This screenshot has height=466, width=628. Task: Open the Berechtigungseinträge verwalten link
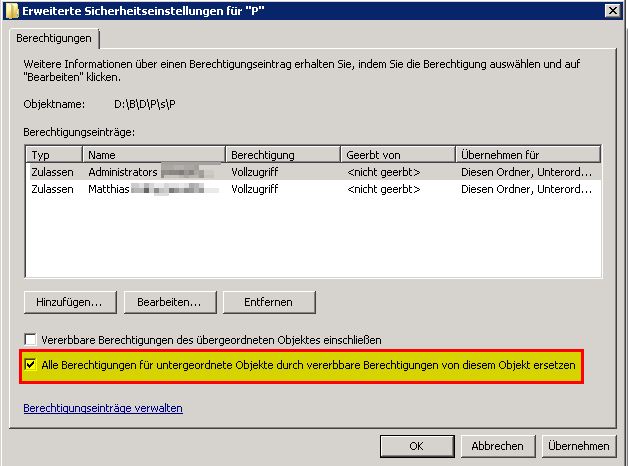(x=103, y=408)
